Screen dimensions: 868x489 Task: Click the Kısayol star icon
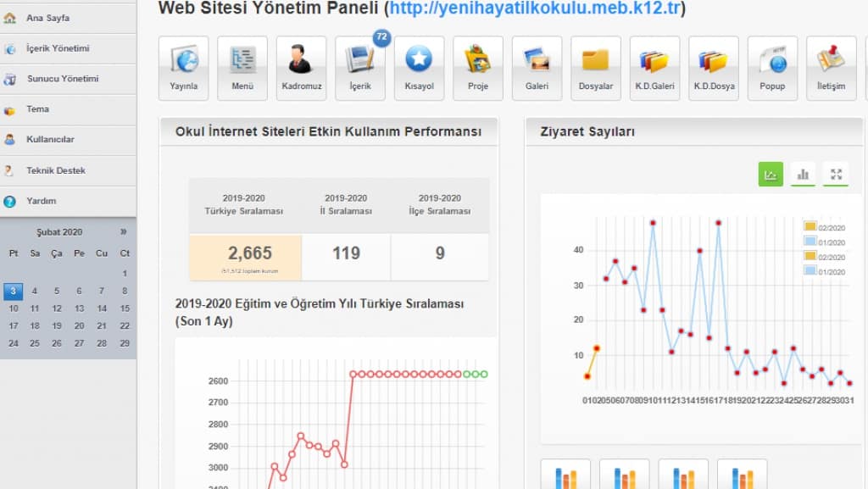click(x=419, y=67)
